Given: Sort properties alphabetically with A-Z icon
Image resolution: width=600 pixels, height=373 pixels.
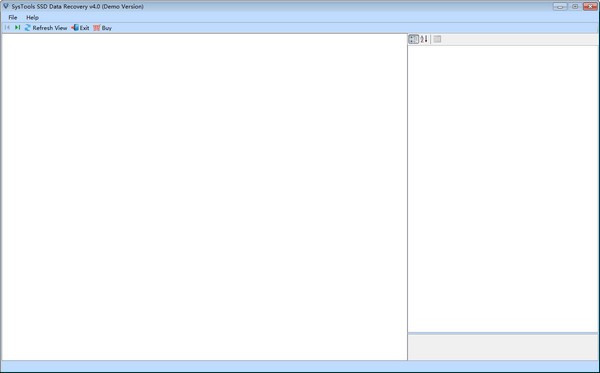Looking at the screenshot, I should pyautogui.click(x=424, y=39).
